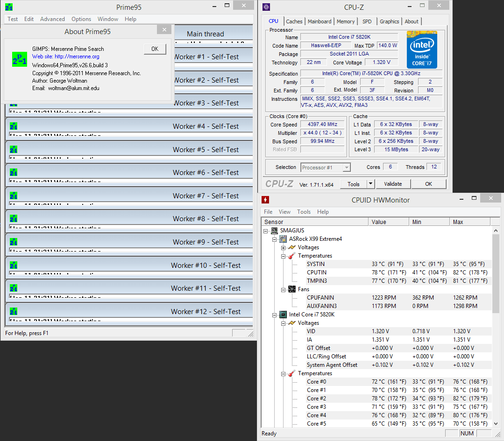This screenshot has height=441, width=504.
Task: Expand the motherboard Voltages node
Action: 283,248
